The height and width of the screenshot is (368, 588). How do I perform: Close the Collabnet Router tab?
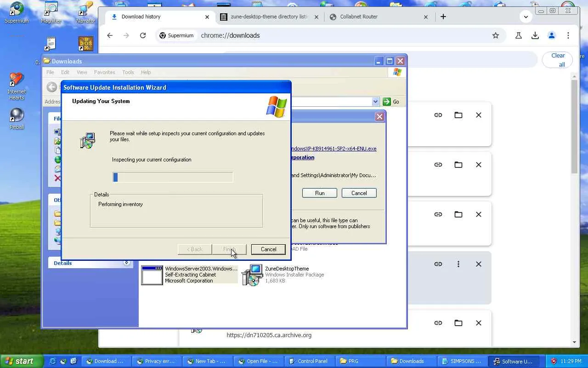click(425, 17)
